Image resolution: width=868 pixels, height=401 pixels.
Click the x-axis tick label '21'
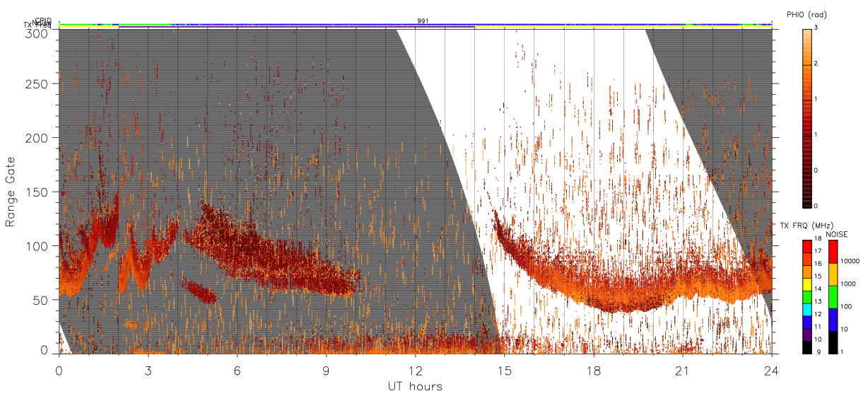(x=683, y=370)
